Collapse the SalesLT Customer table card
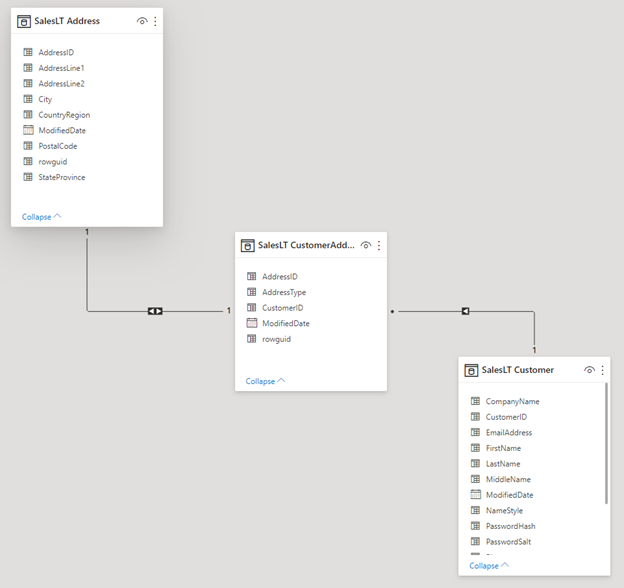 tap(489, 565)
